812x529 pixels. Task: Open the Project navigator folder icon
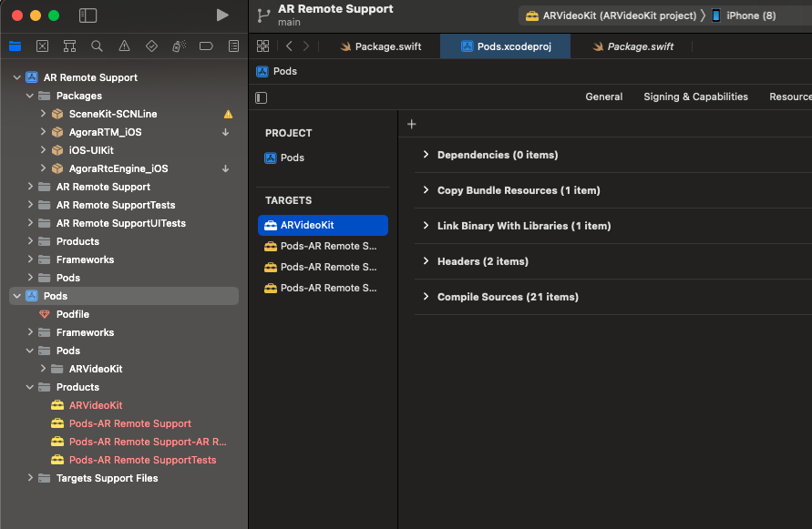tap(15, 46)
